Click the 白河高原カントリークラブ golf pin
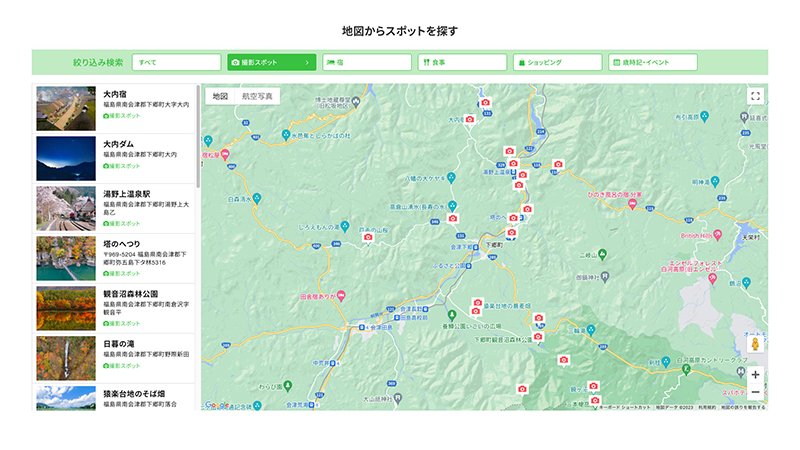The width and height of the screenshot is (800, 450). click(x=687, y=369)
